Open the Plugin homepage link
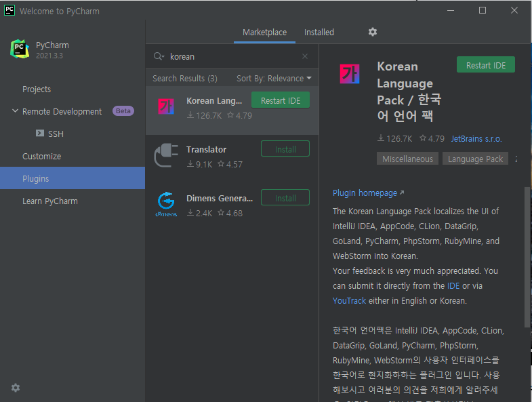Image resolution: width=532 pixels, height=402 pixels. (368, 193)
